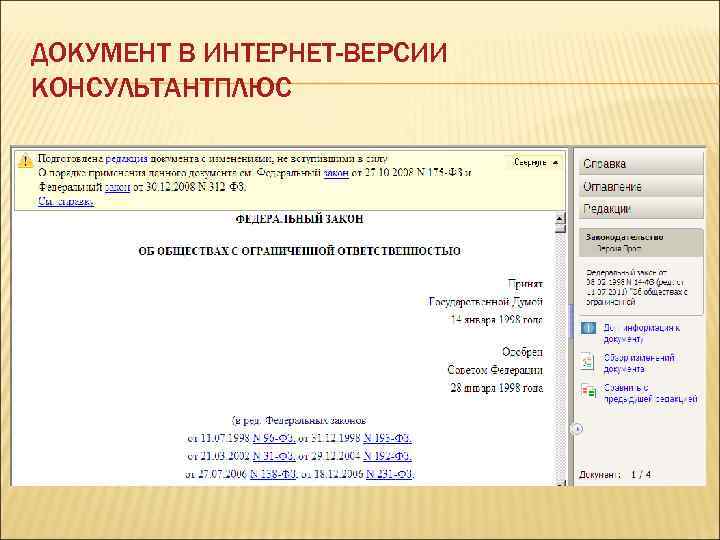Click the Законодательство section header
Viewport: 720px width, 540px height.
(641, 243)
